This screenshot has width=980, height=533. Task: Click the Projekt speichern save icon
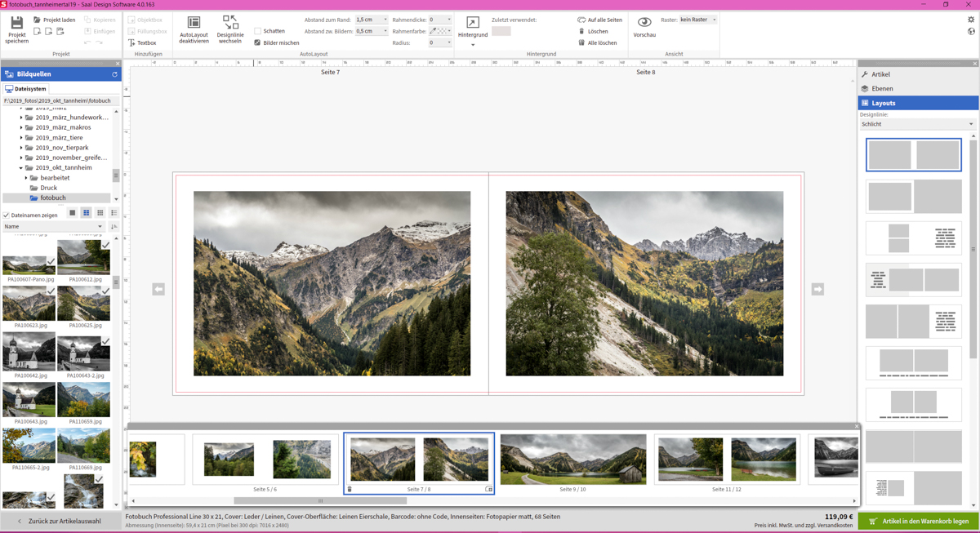(16, 24)
